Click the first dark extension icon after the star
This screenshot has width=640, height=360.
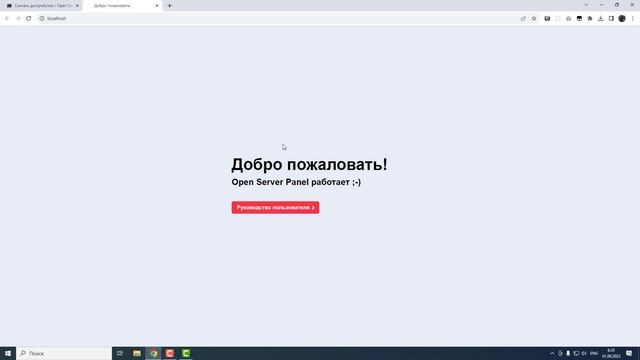click(x=547, y=18)
